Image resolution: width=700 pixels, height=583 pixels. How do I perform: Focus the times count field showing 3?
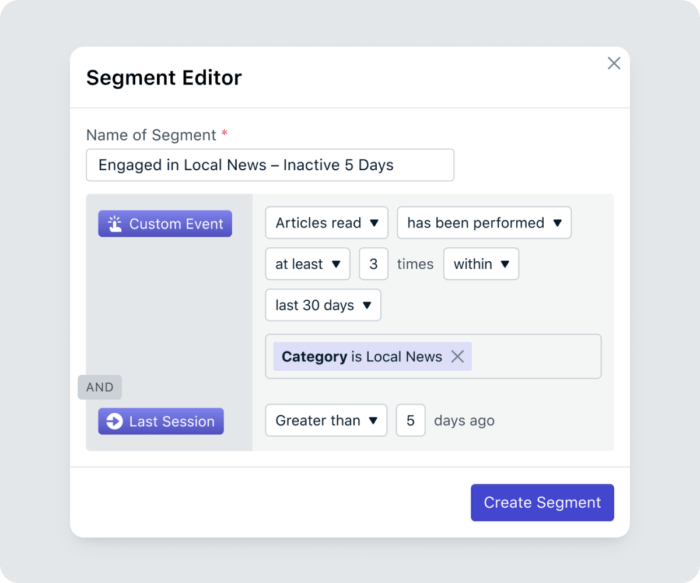pos(373,264)
